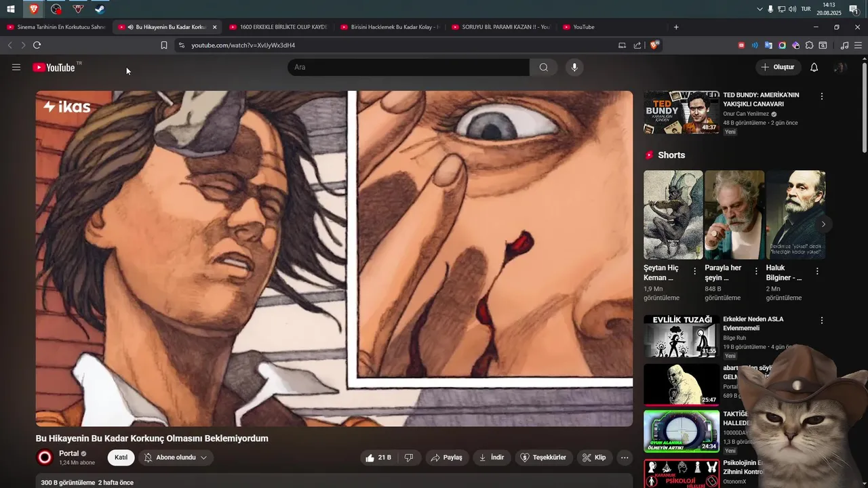Show hidden system tray icons chevron
Viewport: 868px width, 488px height.
[759, 9]
